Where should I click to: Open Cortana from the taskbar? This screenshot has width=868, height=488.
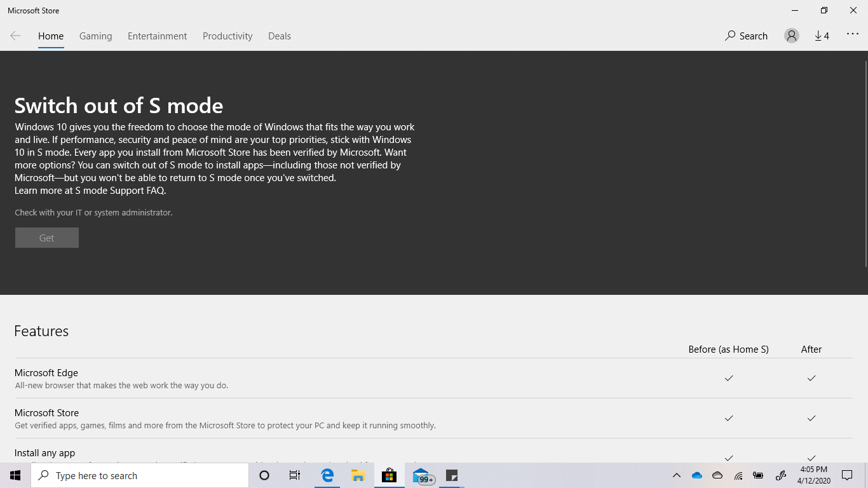[x=264, y=475]
